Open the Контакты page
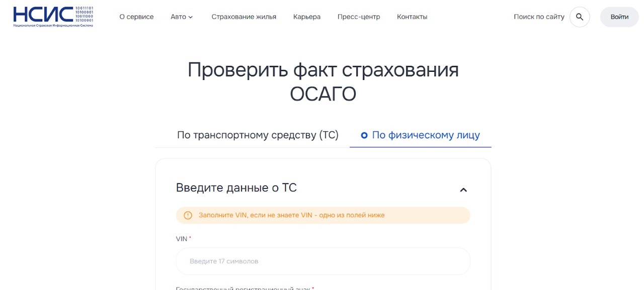The width and height of the screenshot is (644, 290). 412,17
